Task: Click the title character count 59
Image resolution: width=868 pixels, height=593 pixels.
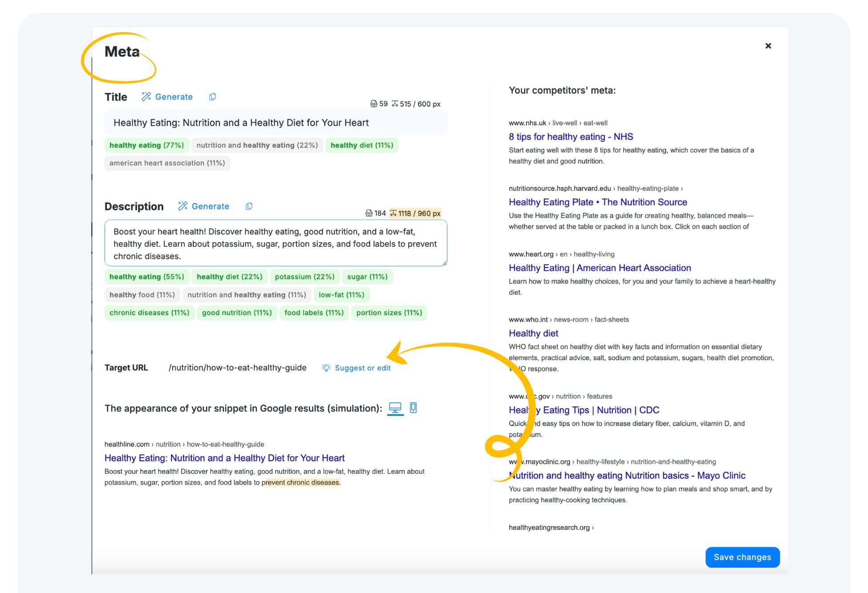Action: 379,104
